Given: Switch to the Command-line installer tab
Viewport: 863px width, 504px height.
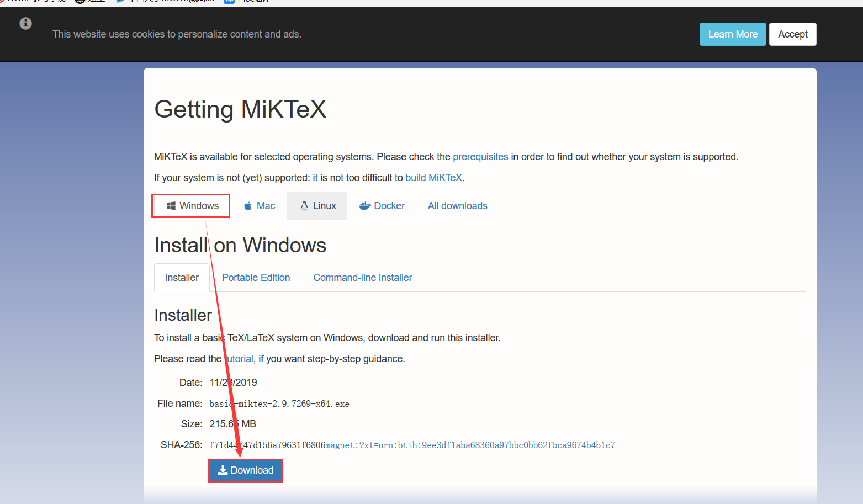Looking at the screenshot, I should tap(362, 277).
